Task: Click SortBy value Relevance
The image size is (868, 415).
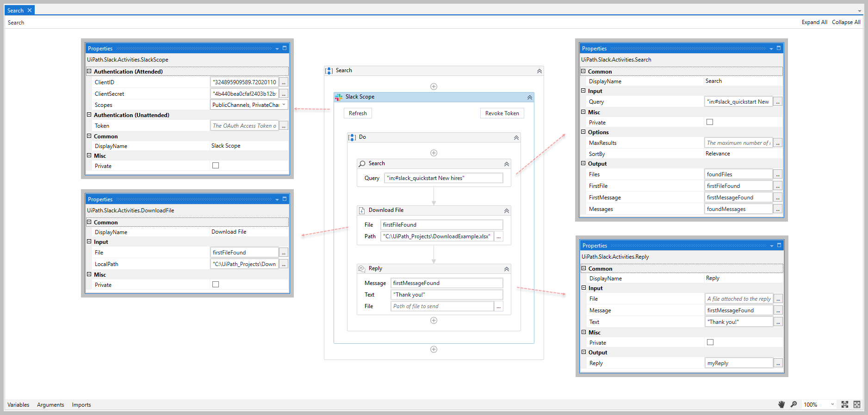Action: pos(718,154)
